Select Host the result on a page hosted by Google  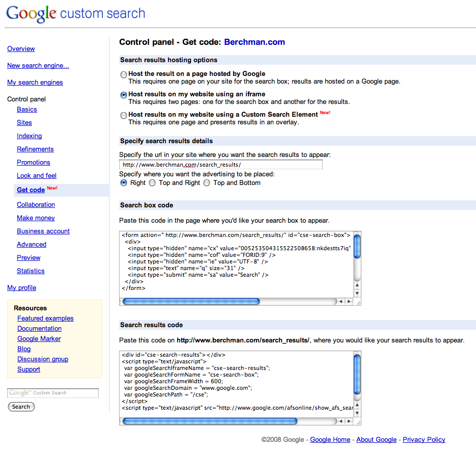click(124, 74)
